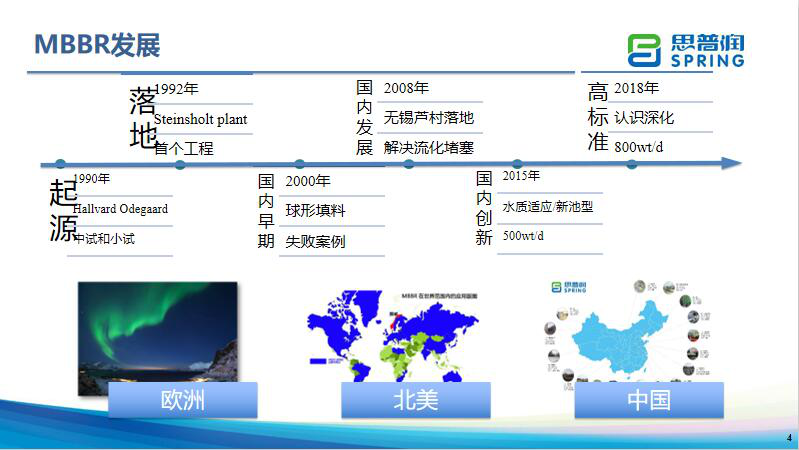Select the 2015 timeline dot marker
The height and width of the screenshot is (450, 799).
click(x=517, y=164)
